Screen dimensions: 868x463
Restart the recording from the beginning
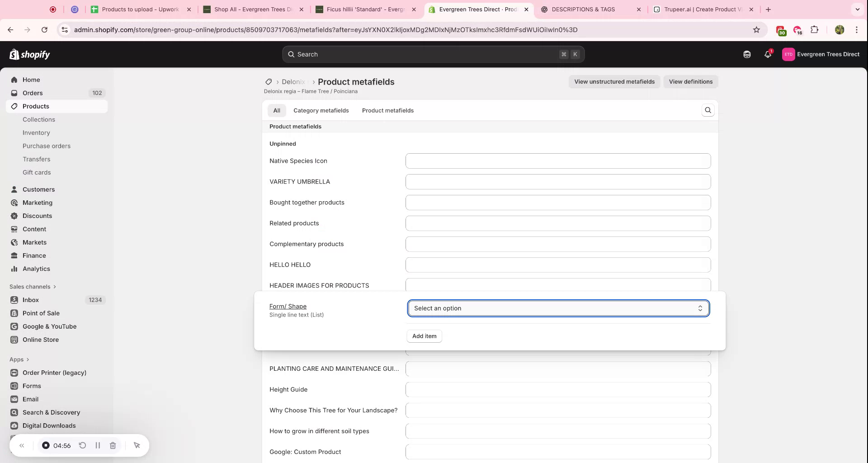tap(83, 445)
